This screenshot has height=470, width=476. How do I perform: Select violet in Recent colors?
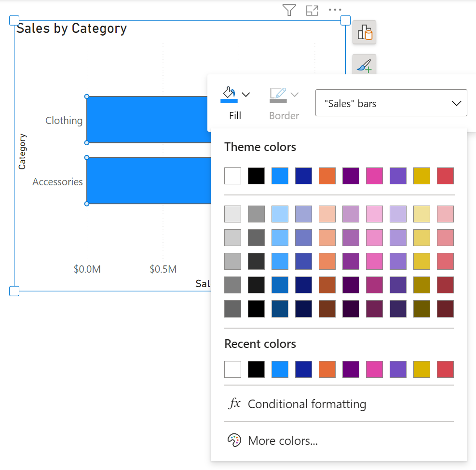click(398, 369)
